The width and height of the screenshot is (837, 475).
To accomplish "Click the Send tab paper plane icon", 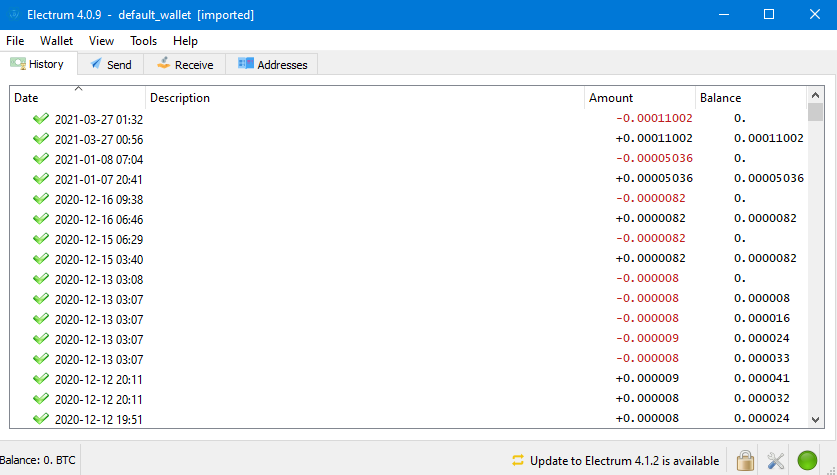I will tap(96, 64).
